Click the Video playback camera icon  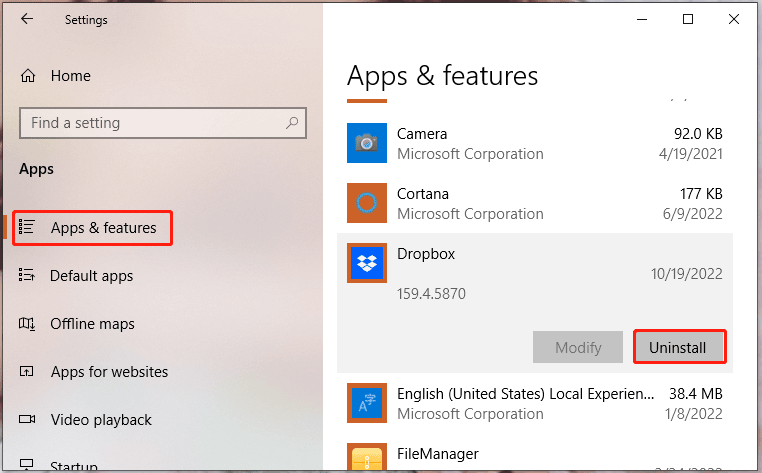tap(27, 419)
